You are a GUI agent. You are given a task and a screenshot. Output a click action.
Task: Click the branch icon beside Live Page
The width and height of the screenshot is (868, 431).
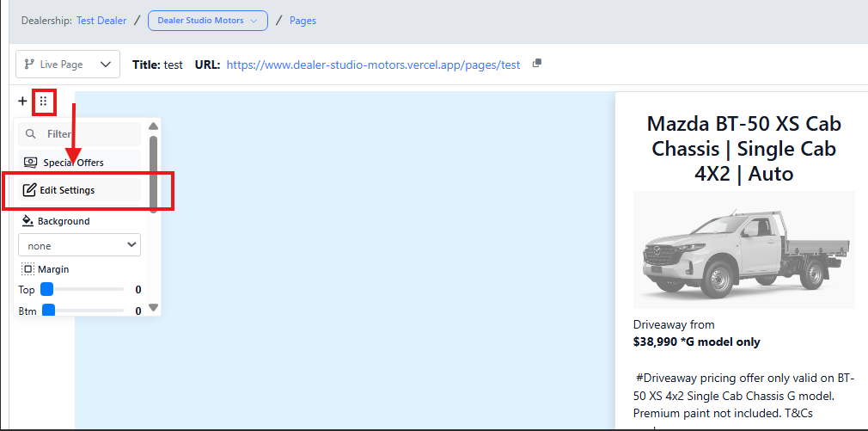29,65
